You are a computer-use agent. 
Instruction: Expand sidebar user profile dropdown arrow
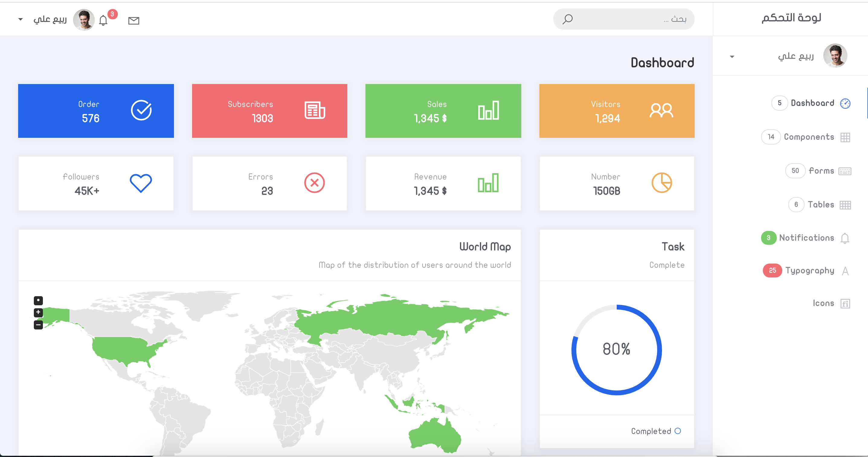point(732,56)
